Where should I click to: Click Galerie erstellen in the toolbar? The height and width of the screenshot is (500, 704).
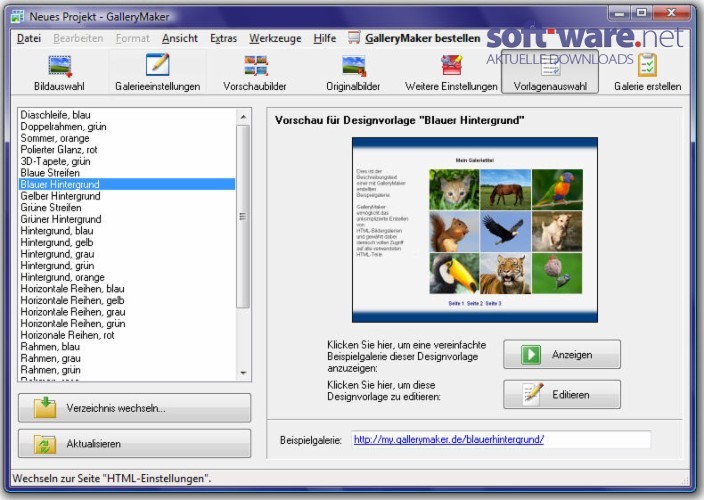click(647, 72)
